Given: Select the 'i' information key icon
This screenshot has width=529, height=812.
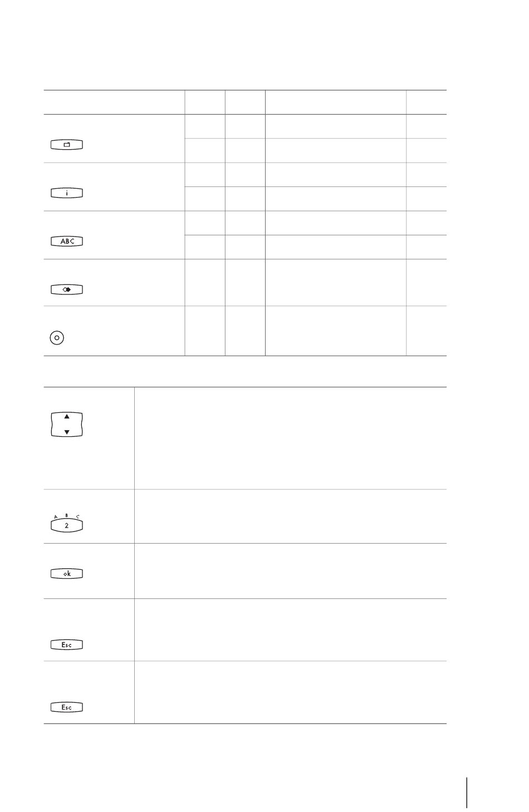Looking at the screenshot, I should [67, 193].
